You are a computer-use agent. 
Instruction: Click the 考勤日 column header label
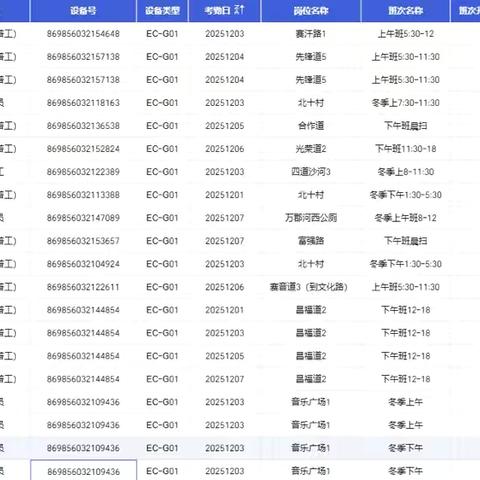217,11
